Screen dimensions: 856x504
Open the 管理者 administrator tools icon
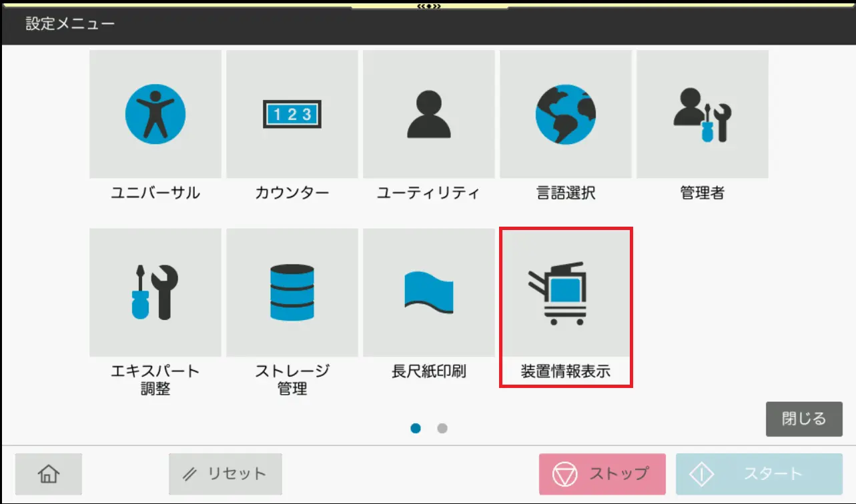[703, 114]
